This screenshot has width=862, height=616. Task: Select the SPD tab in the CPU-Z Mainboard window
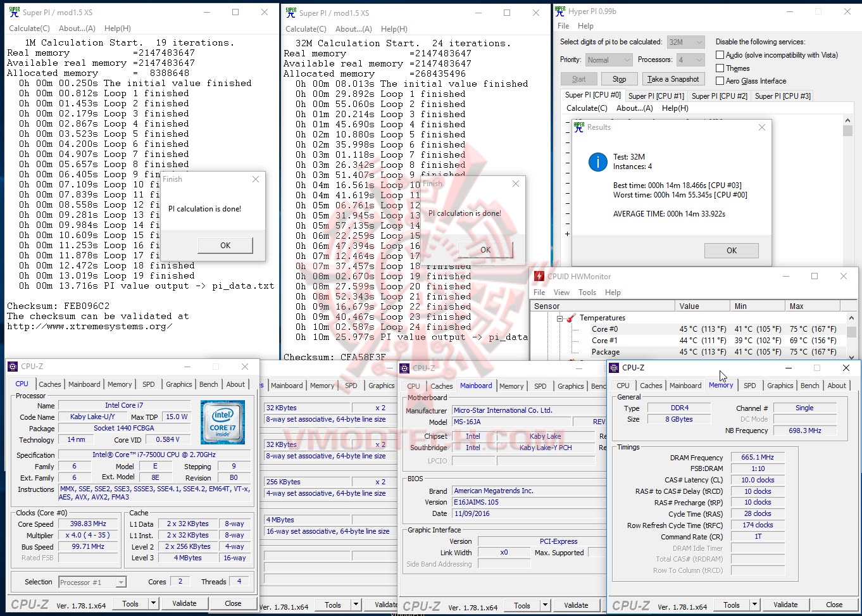point(540,386)
